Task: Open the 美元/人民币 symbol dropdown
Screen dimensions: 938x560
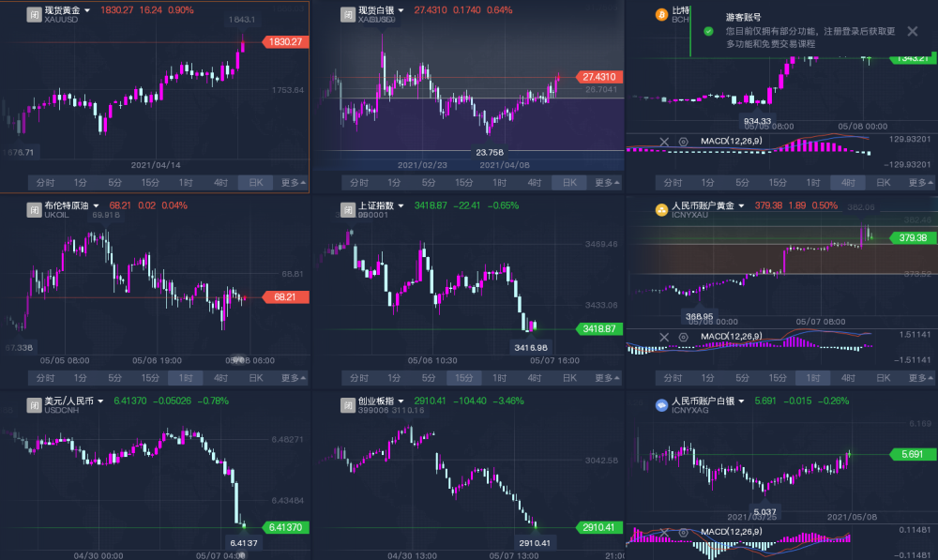Action: 100,401
